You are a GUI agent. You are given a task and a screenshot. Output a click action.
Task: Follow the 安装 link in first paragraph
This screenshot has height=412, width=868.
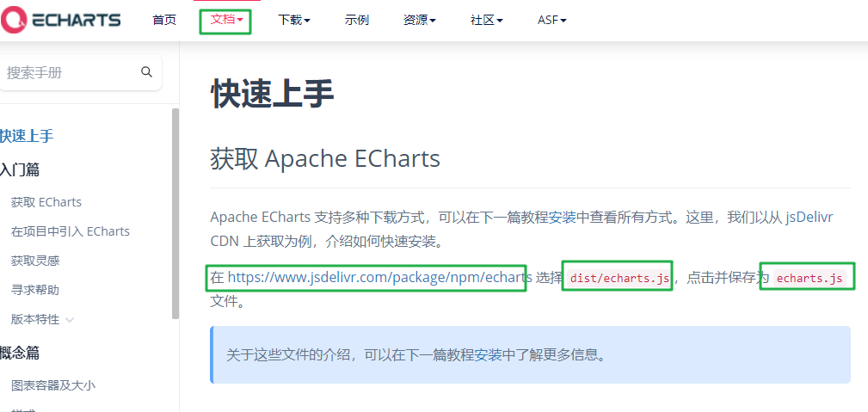pos(563,217)
